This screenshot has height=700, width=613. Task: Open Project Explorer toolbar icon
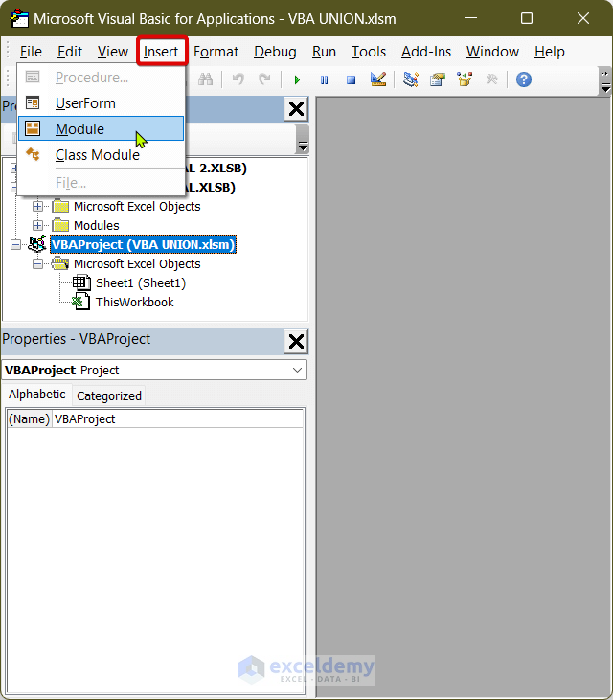pos(410,79)
